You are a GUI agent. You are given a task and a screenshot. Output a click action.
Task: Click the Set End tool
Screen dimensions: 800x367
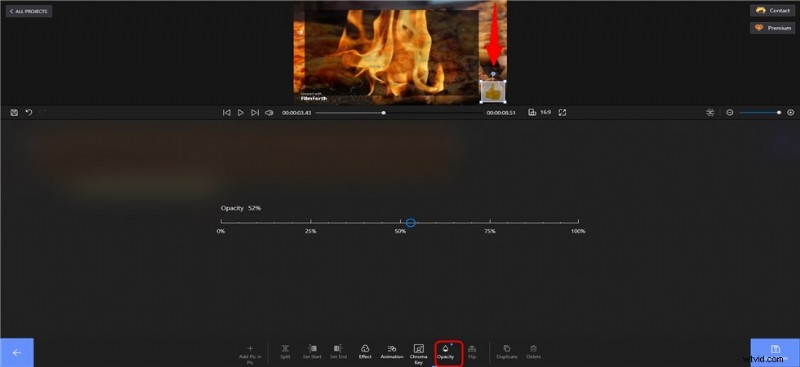point(338,351)
